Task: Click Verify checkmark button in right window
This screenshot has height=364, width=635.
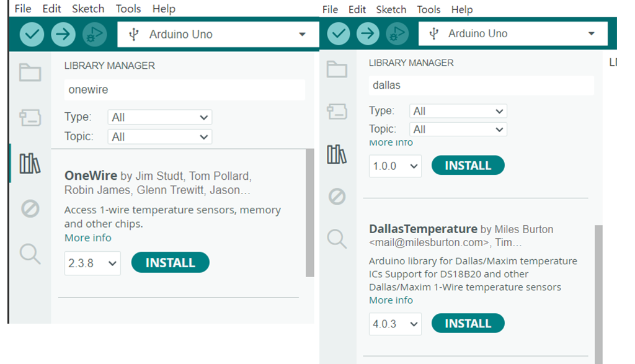Action: click(x=339, y=33)
